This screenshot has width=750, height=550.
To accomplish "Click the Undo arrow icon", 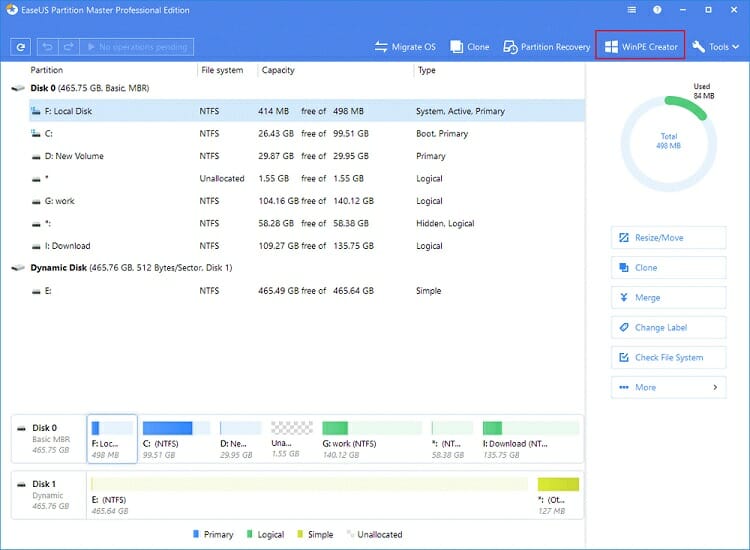I will pyautogui.click(x=47, y=47).
